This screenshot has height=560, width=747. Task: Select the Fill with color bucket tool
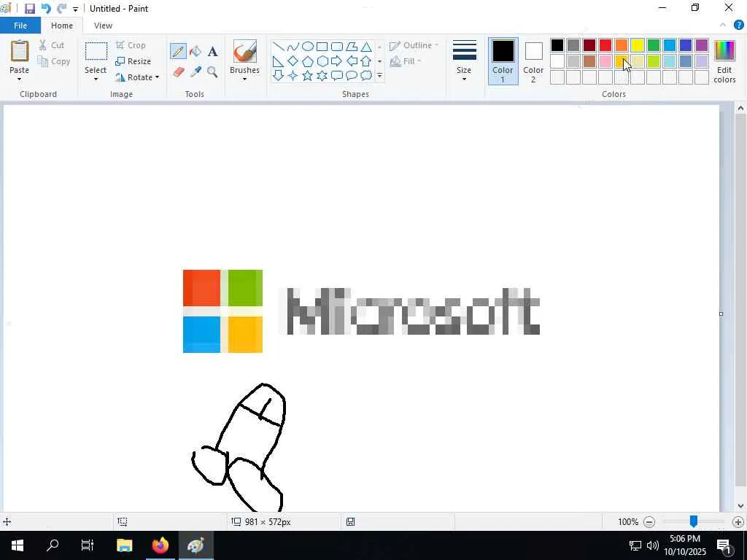[x=196, y=51]
